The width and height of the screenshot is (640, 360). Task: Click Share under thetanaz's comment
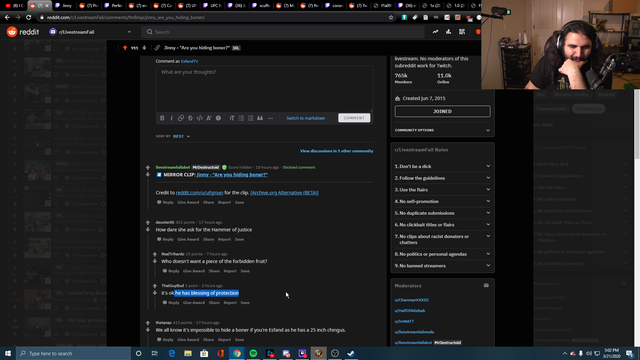pyautogui.click(x=208, y=340)
